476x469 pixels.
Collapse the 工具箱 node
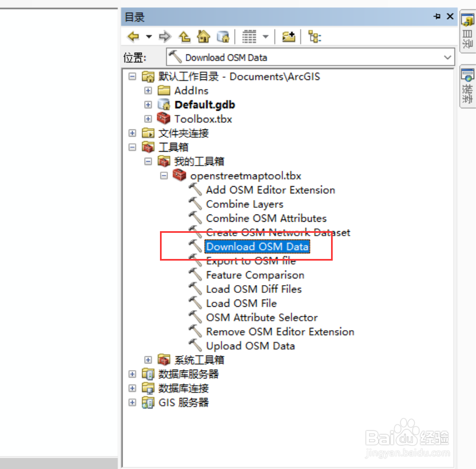point(132,147)
